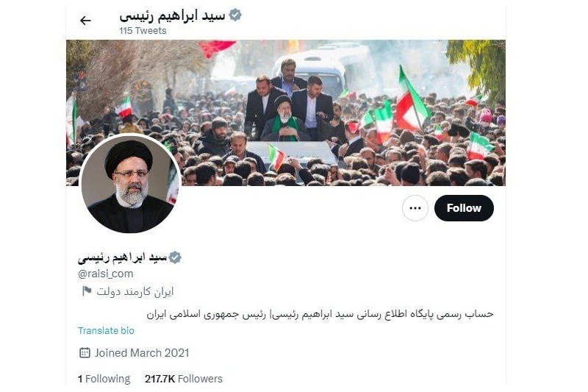Click the bold display name below avatar

tap(122, 257)
